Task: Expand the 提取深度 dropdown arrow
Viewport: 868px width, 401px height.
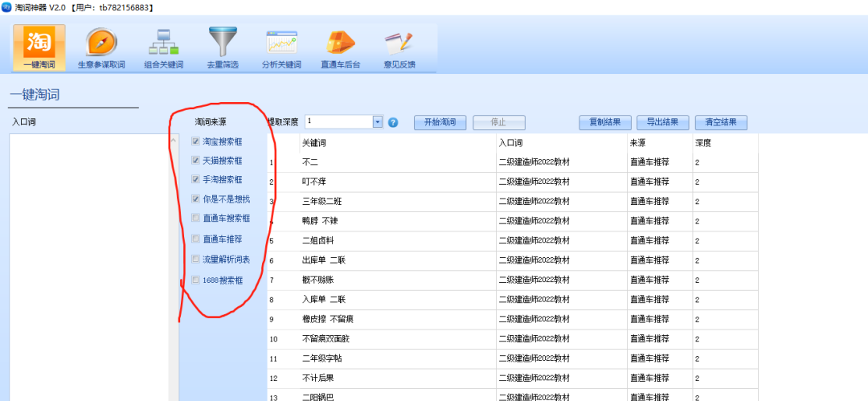Action: [378, 121]
